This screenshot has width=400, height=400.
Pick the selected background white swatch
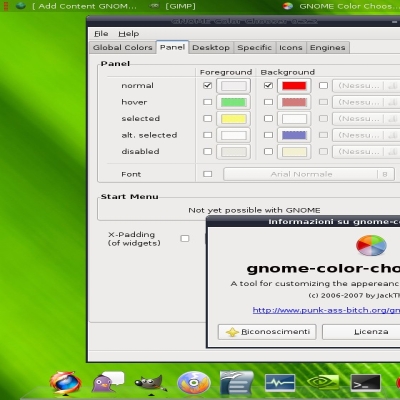294,119
